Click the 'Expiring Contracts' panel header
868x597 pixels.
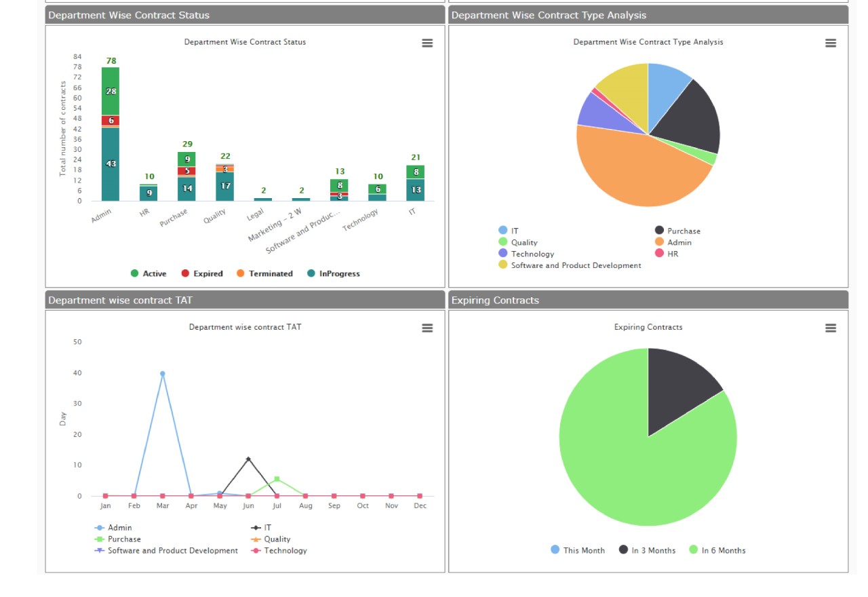pos(648,301)
